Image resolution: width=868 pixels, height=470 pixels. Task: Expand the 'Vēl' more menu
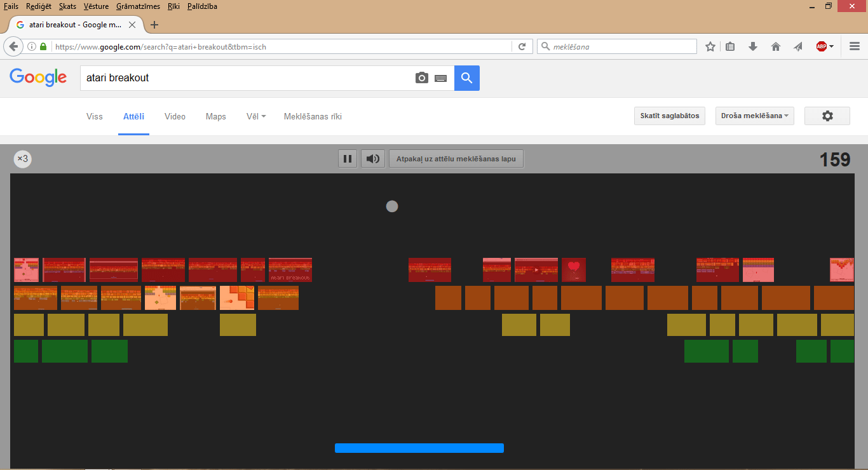pos(256,116)
